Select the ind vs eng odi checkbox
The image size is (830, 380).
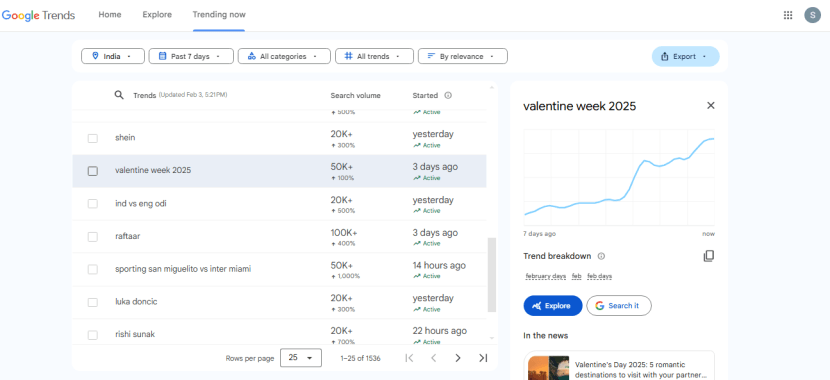click(x=93, y=204)
